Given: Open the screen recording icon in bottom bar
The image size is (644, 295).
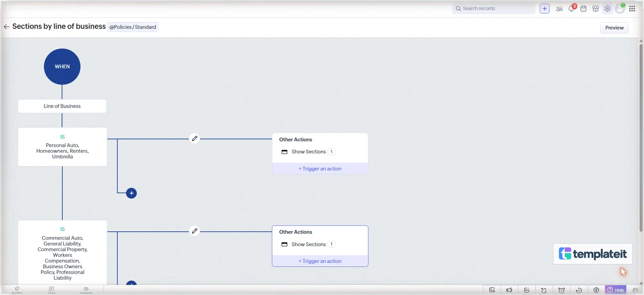Looking at the screenshot, I should 492,290.
